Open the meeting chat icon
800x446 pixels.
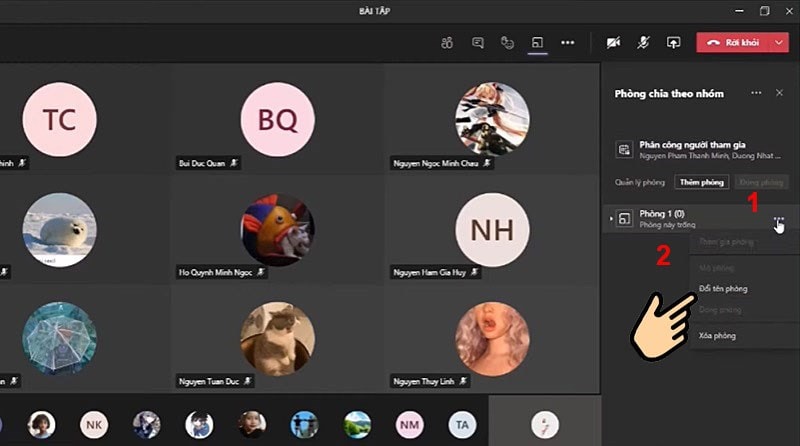pyautogui.click(x=478, y=43)
